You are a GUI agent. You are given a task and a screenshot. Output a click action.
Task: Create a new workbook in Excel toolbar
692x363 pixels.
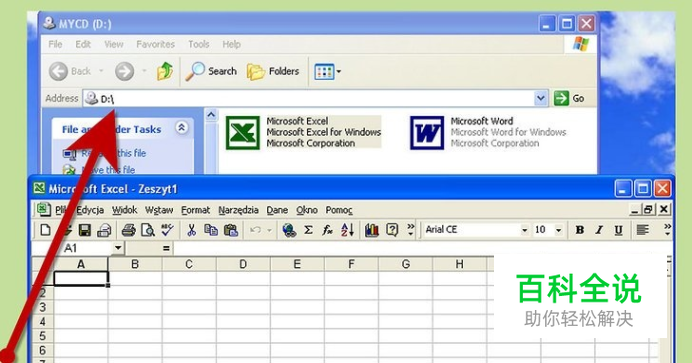pyautogui.click(x=45, y=230)
